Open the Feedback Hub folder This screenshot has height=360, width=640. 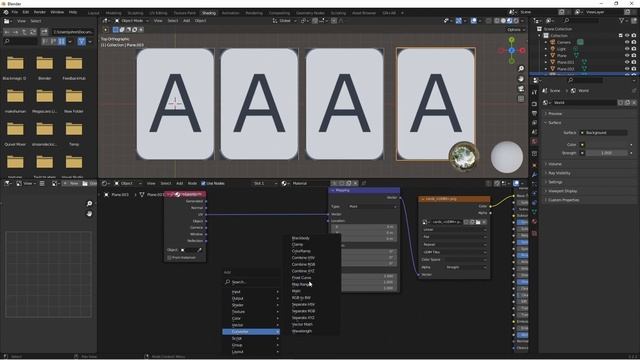(x=74, y=68)
